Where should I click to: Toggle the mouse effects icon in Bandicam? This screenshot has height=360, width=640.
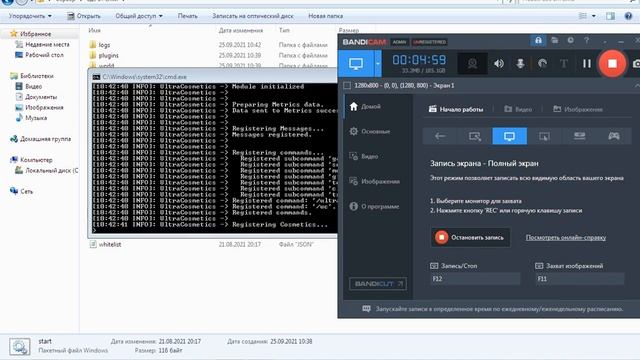click(542, 64)
